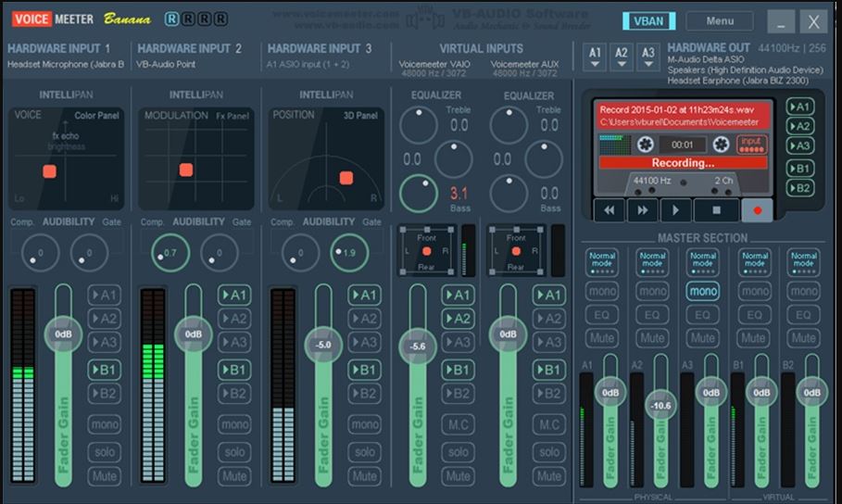This screenshot has width=842, height=504.
Task: Toggle A1 routing on Voicemeeter AUX strip
Action: coord(548,295)
